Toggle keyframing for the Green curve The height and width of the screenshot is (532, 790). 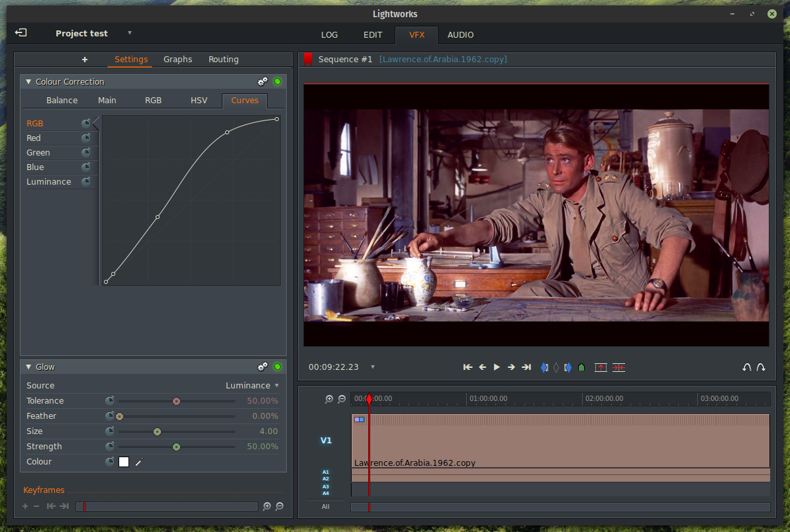pyautogui.click(x=86, y=152)
